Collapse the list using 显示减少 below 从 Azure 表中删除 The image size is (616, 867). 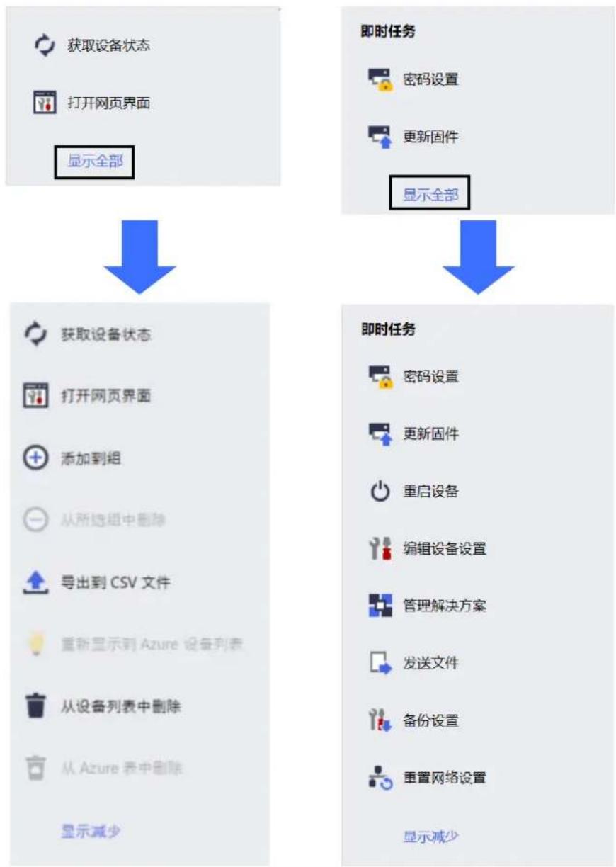point(90,831)
